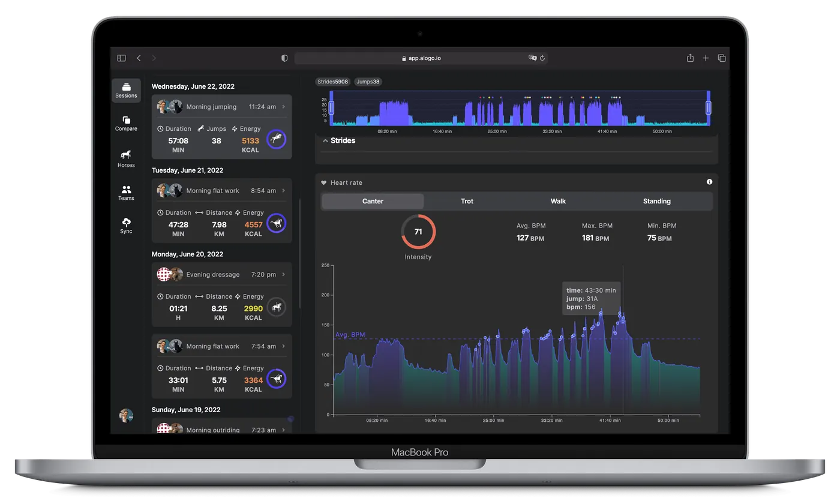Open the Teams section
This screenshot has height=504, width=840.
click(x=126, y=192)
